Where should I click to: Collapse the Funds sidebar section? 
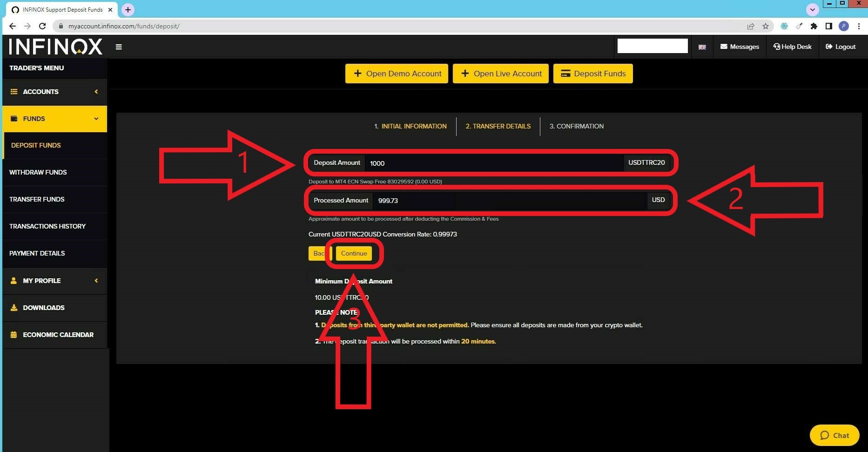click(x=54, y=119)
